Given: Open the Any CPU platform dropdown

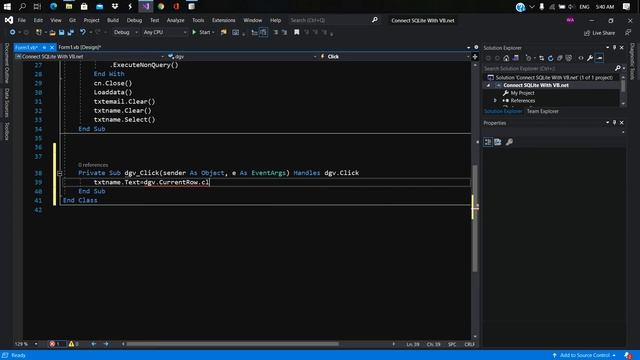Looking at the screenshot, I should click(164, 32).
